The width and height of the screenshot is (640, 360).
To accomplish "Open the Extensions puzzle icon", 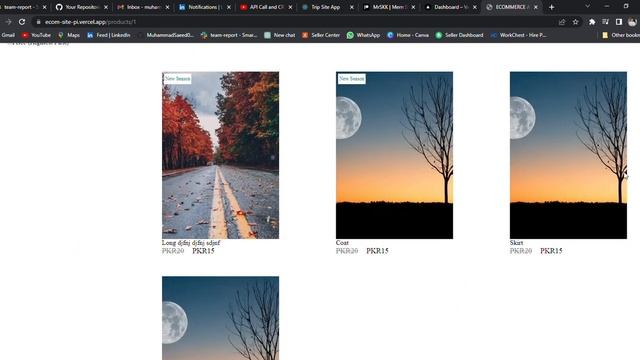I will point(592,22).
